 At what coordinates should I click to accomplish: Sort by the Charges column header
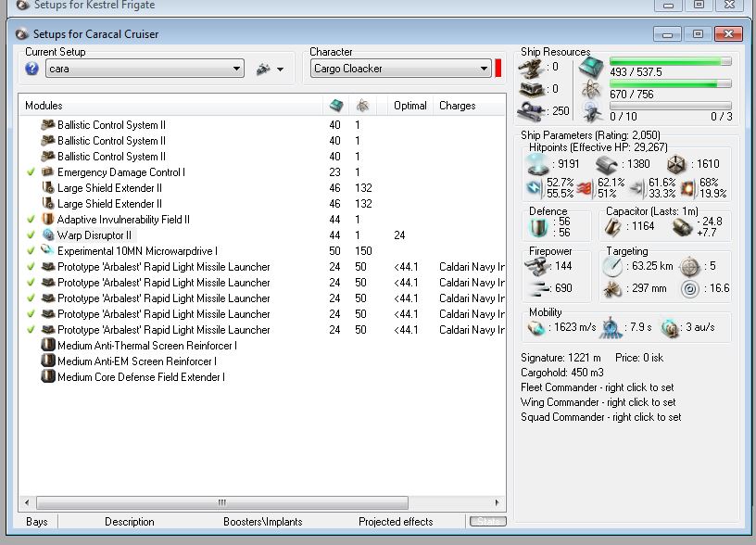(x=457, y=106)
